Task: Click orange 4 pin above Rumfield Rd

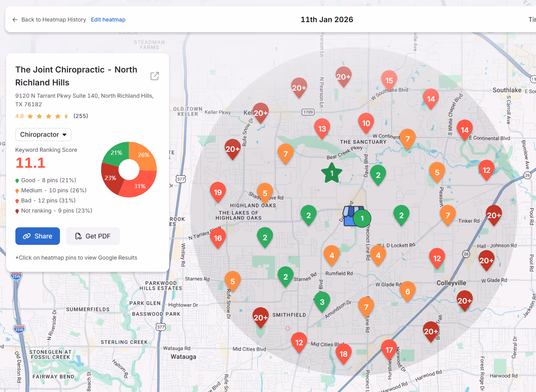Action: point(332,256)
